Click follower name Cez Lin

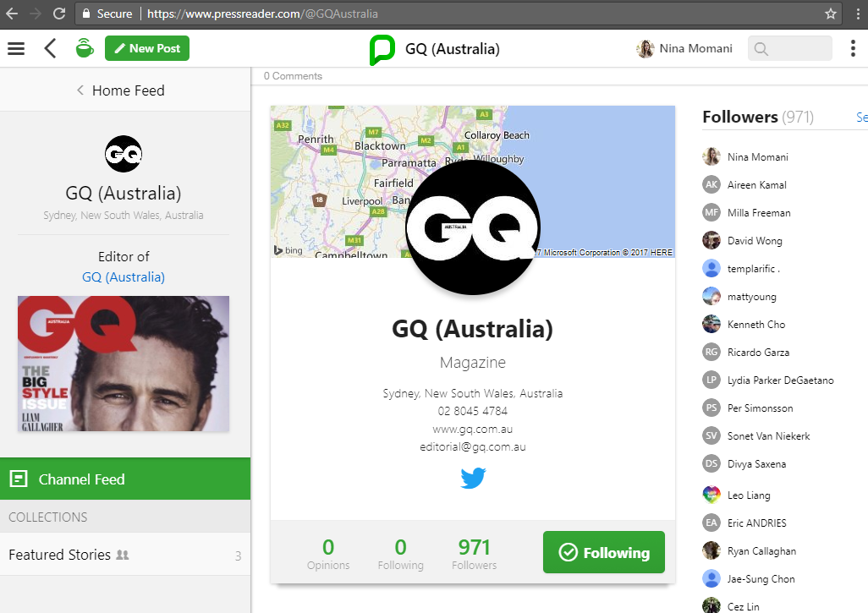coord(744,607)
